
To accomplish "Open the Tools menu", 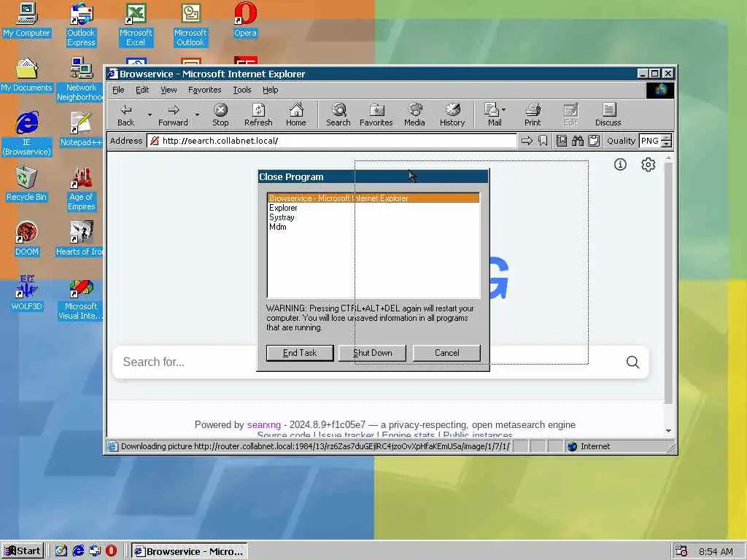I will 242,90.
